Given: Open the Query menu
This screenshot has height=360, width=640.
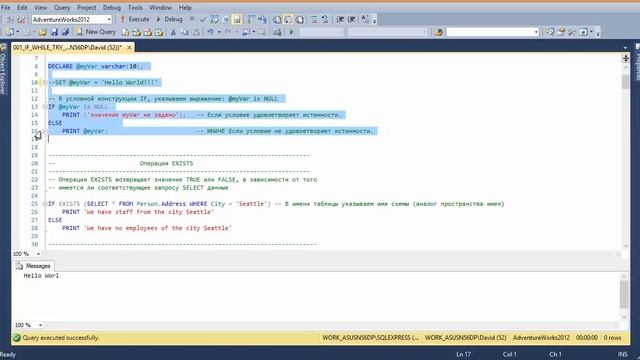Looking at the screenshot, I should click(x=62, y=7).
